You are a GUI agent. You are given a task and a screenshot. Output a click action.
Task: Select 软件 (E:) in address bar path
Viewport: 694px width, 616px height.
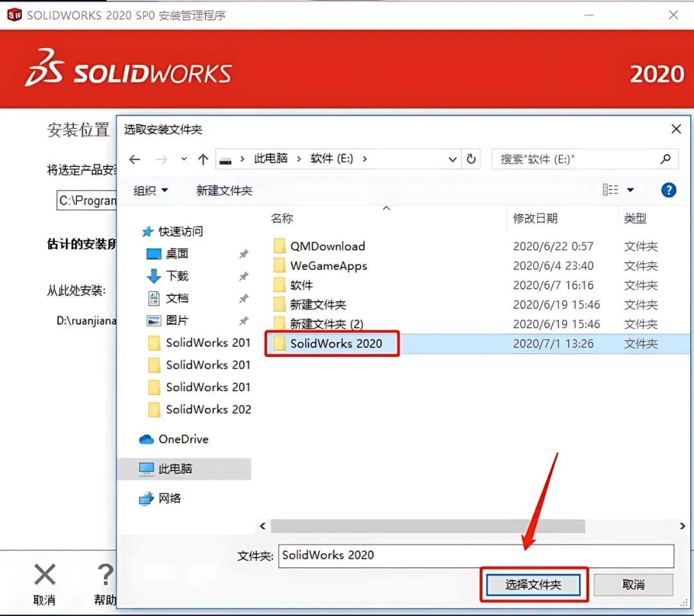(332, 159)
